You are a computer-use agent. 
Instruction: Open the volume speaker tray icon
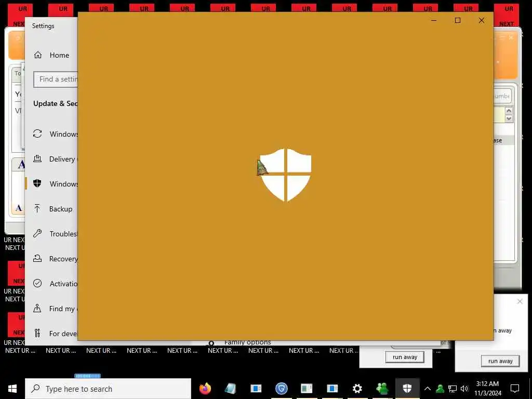pyautogui.click(x=464, y=389)
